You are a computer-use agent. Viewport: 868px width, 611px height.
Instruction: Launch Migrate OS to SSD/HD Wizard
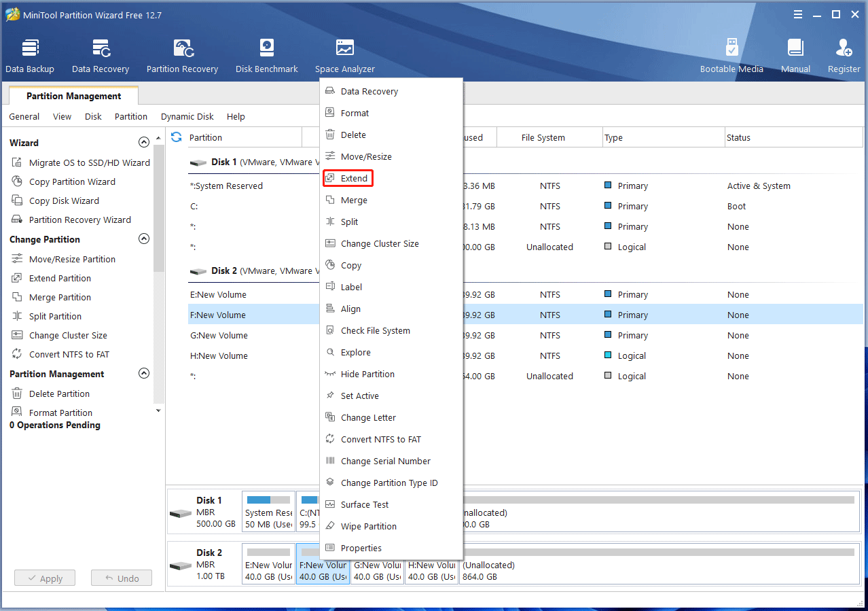click(81, 162)
